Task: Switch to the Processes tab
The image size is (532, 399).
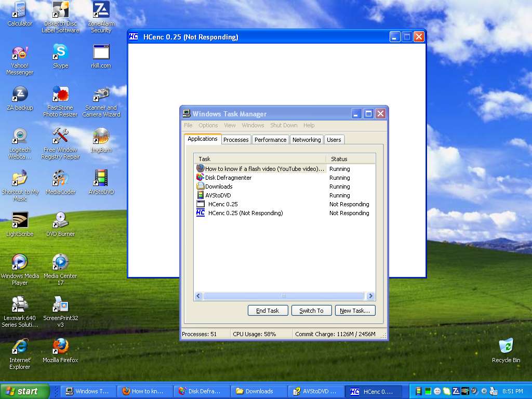Action: point(236,140)
